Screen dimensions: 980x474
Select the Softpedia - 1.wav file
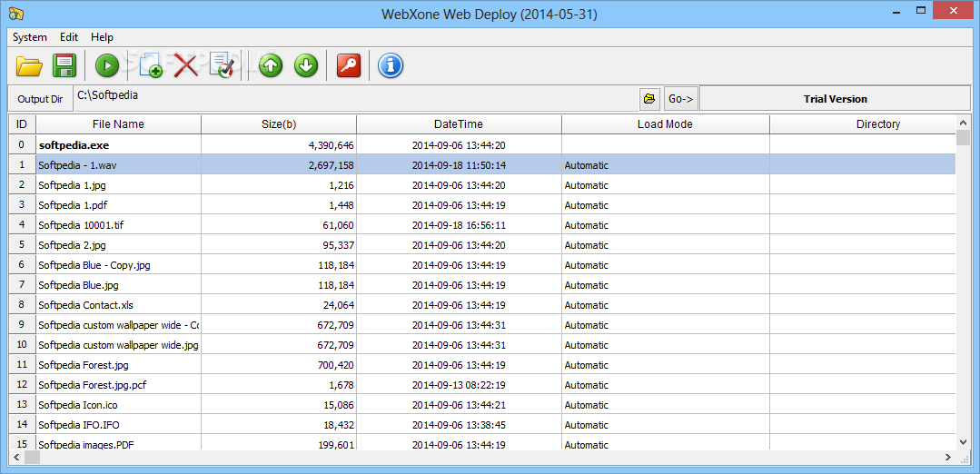tap(77, 165)
